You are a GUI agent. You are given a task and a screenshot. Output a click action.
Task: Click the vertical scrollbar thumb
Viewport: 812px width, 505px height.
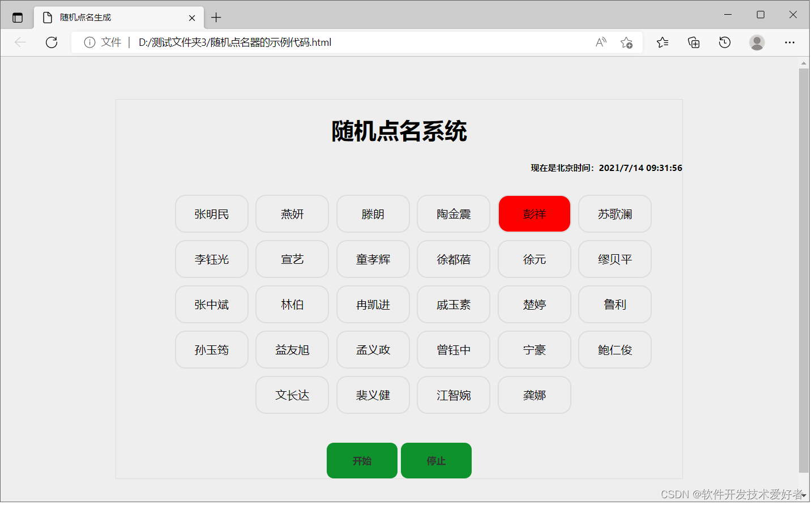804,271
